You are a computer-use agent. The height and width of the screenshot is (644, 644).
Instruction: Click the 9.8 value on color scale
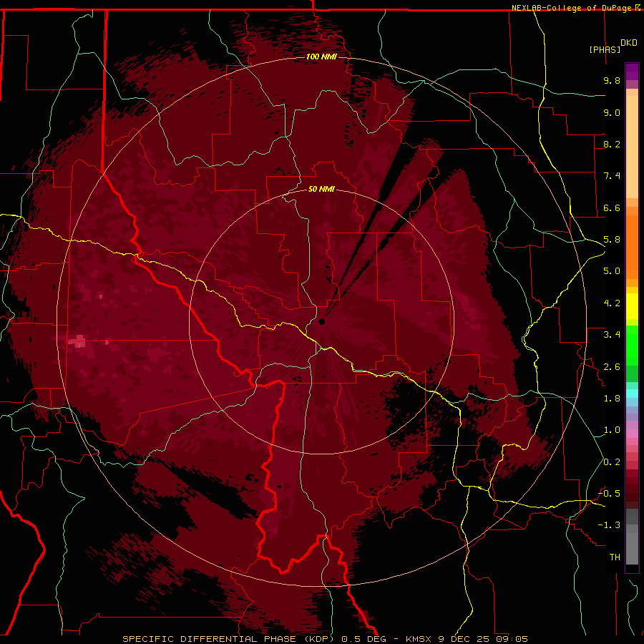[x=612, y=80]
